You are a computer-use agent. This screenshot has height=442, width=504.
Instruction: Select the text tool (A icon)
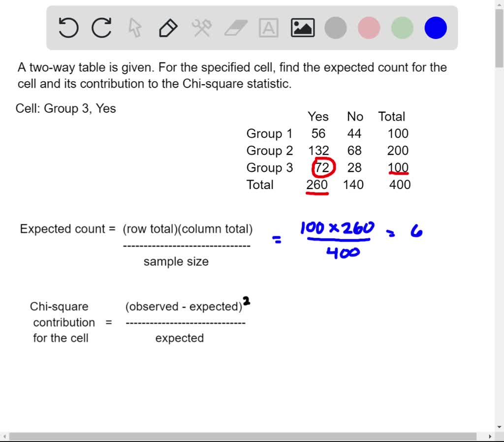point(269,28)
